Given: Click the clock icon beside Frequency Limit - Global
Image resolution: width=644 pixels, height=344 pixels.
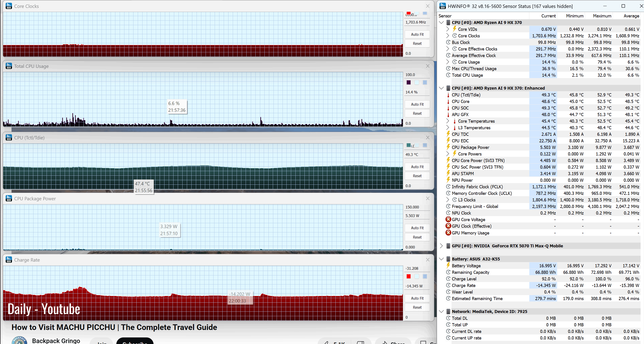Looking at the screenshot, I should point(448,206).
